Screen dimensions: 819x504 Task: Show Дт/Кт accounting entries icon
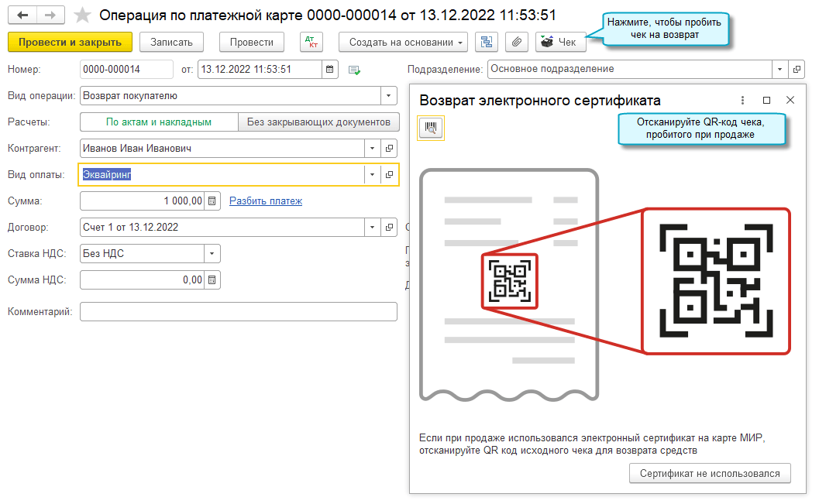[x=311, y=43]
